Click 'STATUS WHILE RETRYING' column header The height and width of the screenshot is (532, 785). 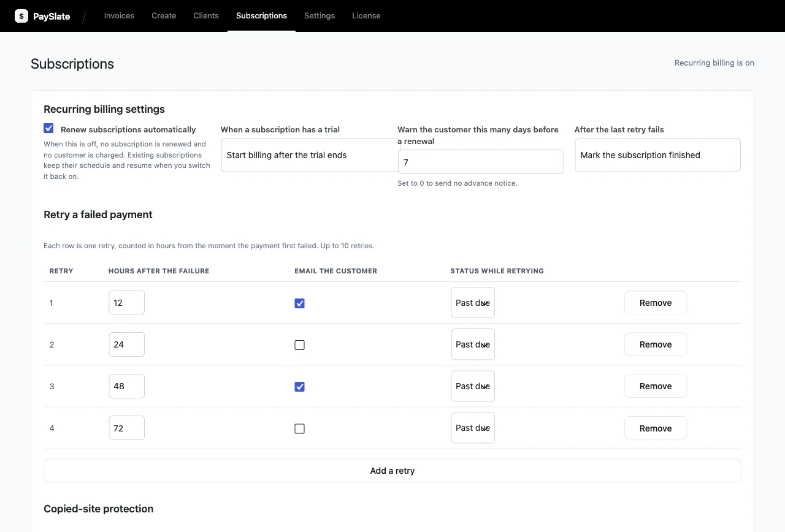(x=497, y=271)
